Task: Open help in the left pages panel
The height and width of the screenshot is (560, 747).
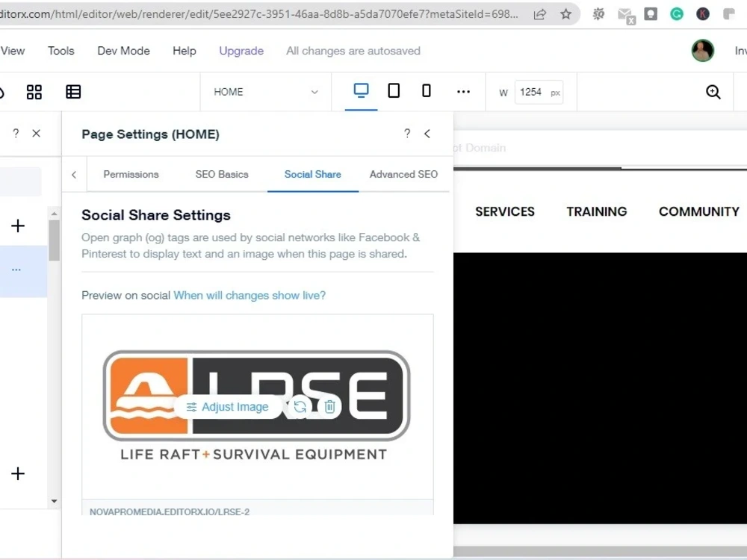Action: click(x=16, y=134)
